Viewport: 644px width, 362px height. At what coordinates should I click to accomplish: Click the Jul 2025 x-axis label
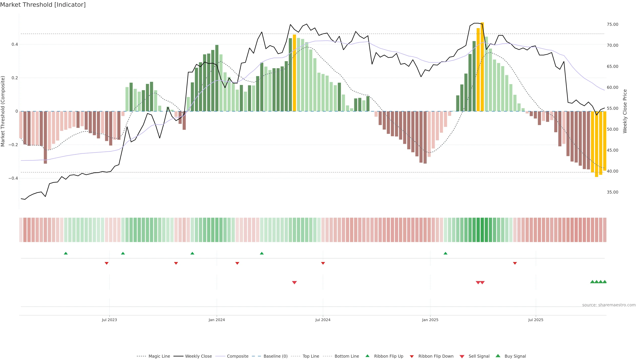[536, 320]
